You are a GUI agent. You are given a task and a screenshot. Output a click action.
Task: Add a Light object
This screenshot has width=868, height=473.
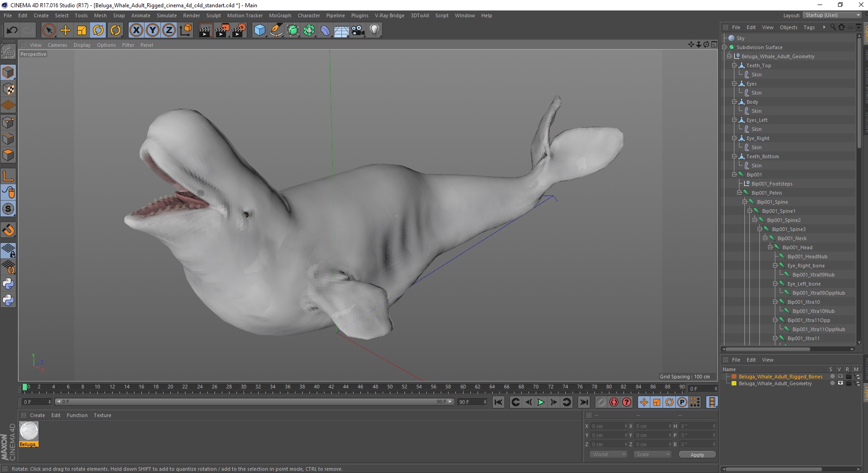(x=374, y=30)
